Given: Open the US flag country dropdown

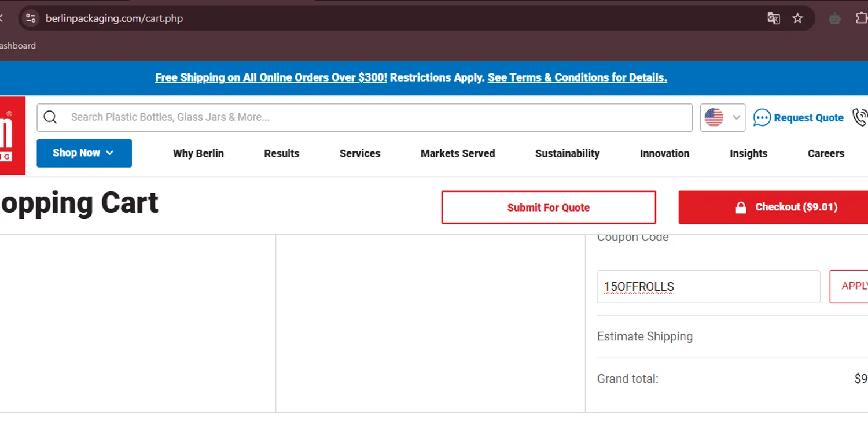Looking at the screenshot, I should 723,117.
